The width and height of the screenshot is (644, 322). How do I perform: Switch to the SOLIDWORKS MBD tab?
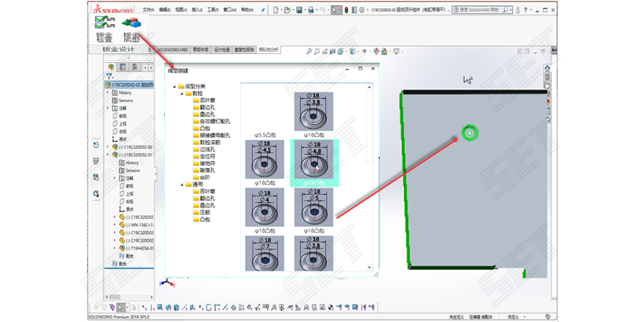[x=172, y=50]
